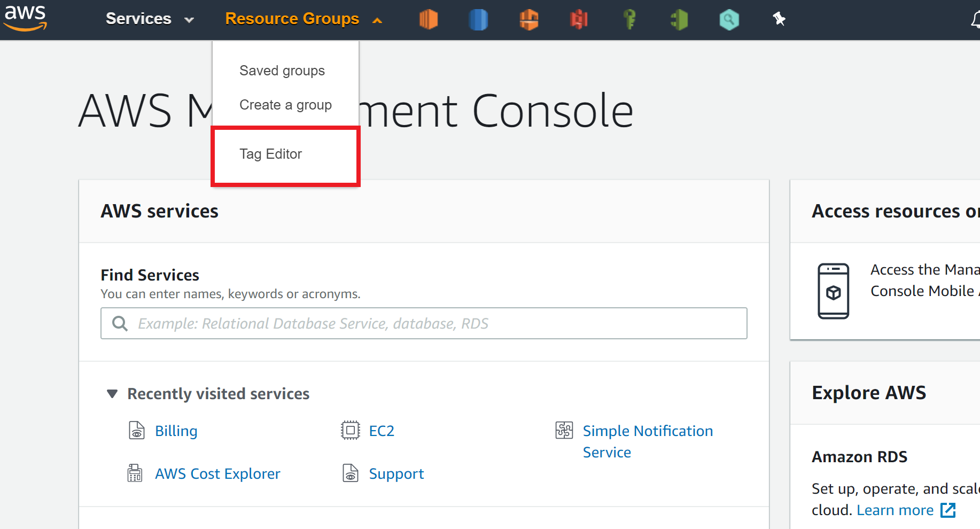Click the Find Services search field
Viewport: 980px width, 529px height.
[424, 323]
